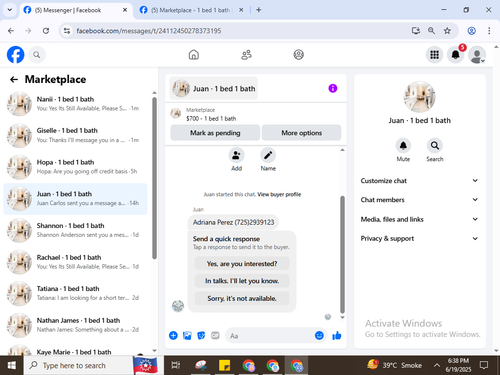The image size is (500, 375).
Task: Bookmark this page with the star icon
Action: (447, 31)
